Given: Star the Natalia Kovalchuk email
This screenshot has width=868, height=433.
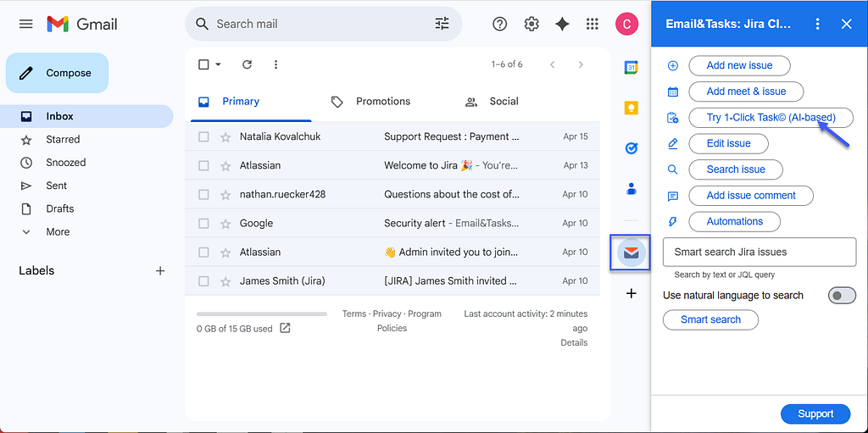Looking at the screenshot, I should [225, 136].
